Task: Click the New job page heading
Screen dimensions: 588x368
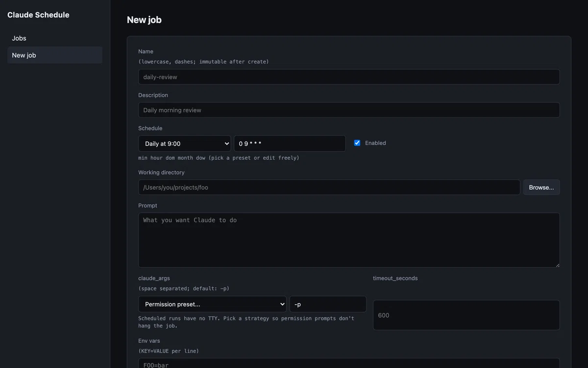Action: pyautogui.click(x=144, y=20)
